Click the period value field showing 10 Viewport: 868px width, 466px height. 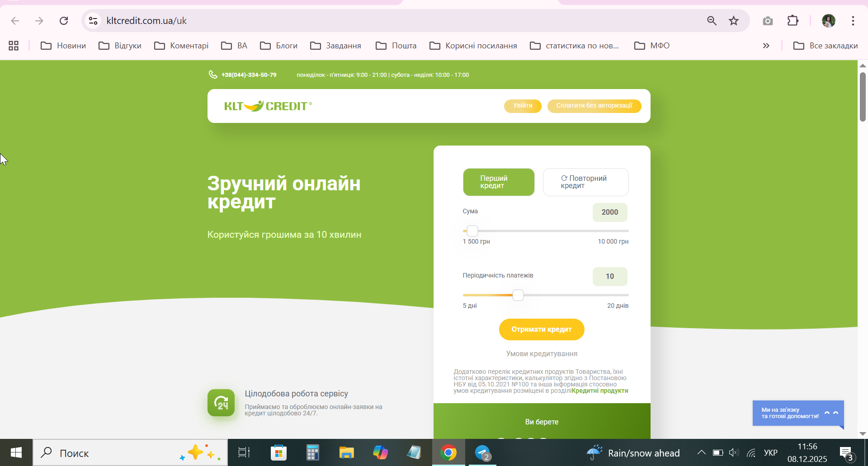pyautogui.click(x=610, y=277)
